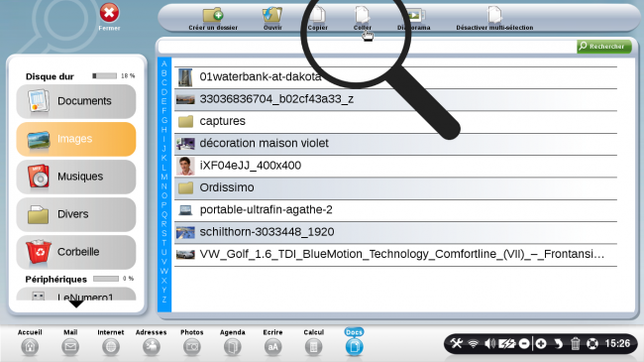Open the Documents category
644x362 pixels.
coord(76,101)
